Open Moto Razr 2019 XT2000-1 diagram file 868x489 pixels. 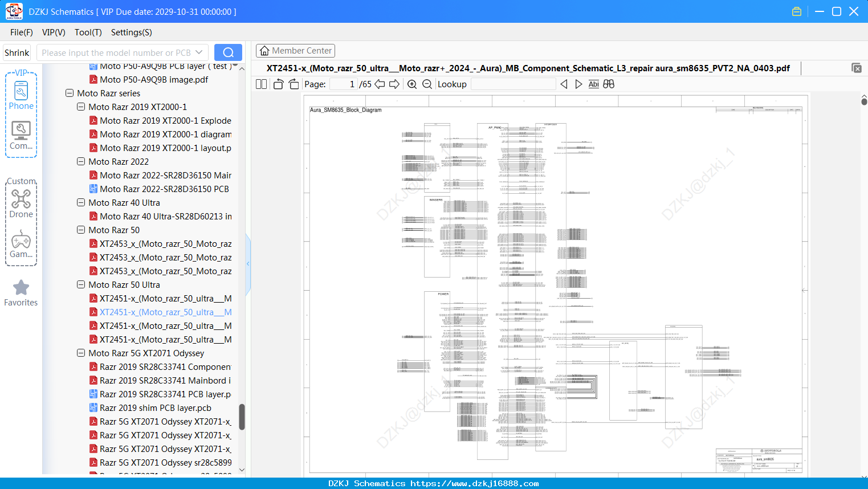pos(165,135)
